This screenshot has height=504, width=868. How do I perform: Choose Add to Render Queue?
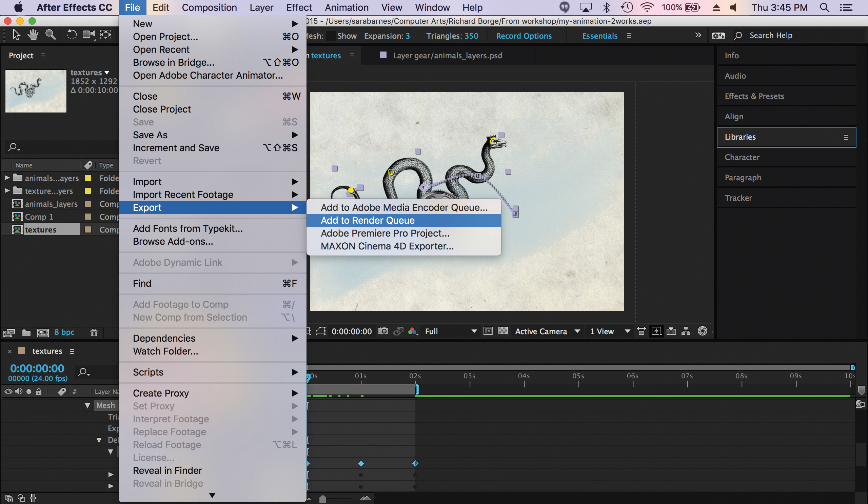(x=368, y=220)
